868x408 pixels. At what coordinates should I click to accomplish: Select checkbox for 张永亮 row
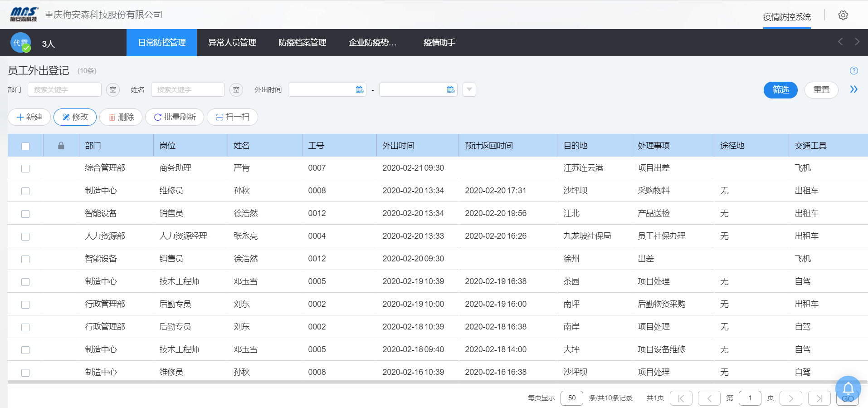25,236
